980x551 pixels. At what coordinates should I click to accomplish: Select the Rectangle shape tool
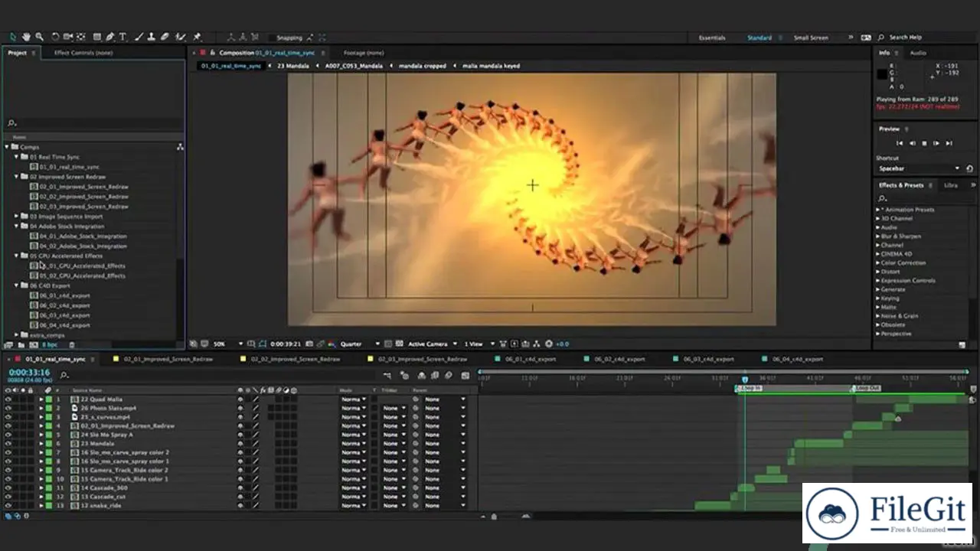(x=97, y=37)
